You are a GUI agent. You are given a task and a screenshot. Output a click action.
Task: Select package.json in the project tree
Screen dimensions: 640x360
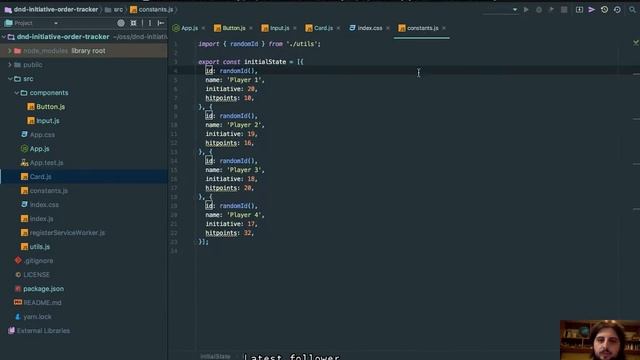(x=43, y=289)
